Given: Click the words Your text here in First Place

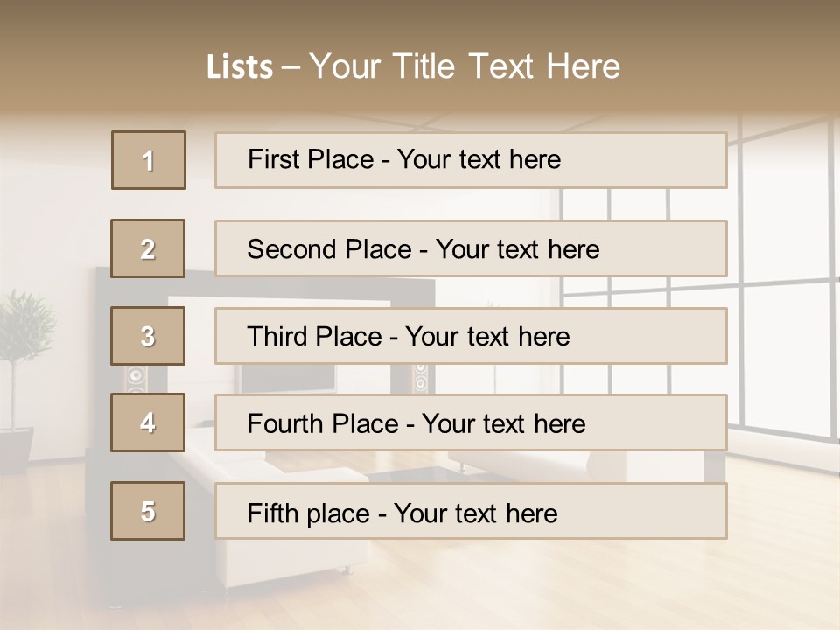Looking at the screenshot, I should pyautogui.click(x=479, y=159).
